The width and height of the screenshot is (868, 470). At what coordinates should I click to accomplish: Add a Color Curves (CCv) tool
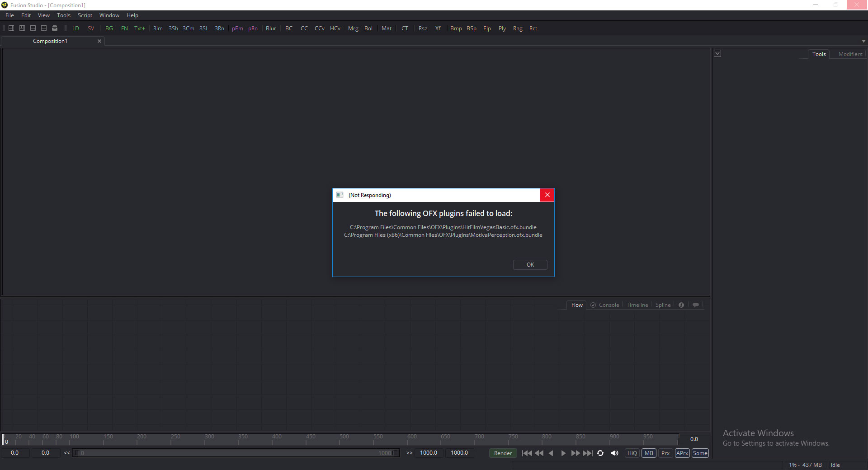point(320,28)
